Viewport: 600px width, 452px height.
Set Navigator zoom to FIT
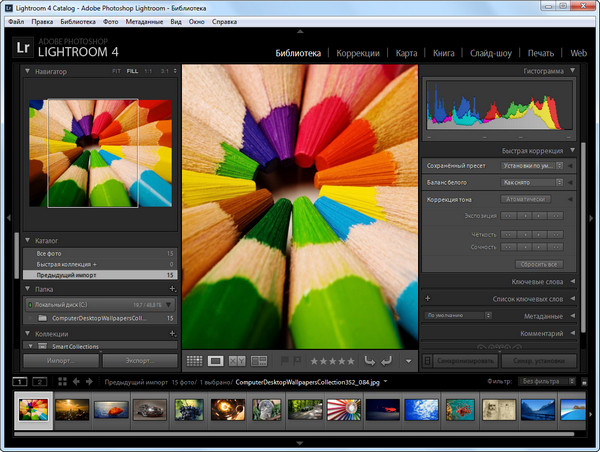[116, 71]
